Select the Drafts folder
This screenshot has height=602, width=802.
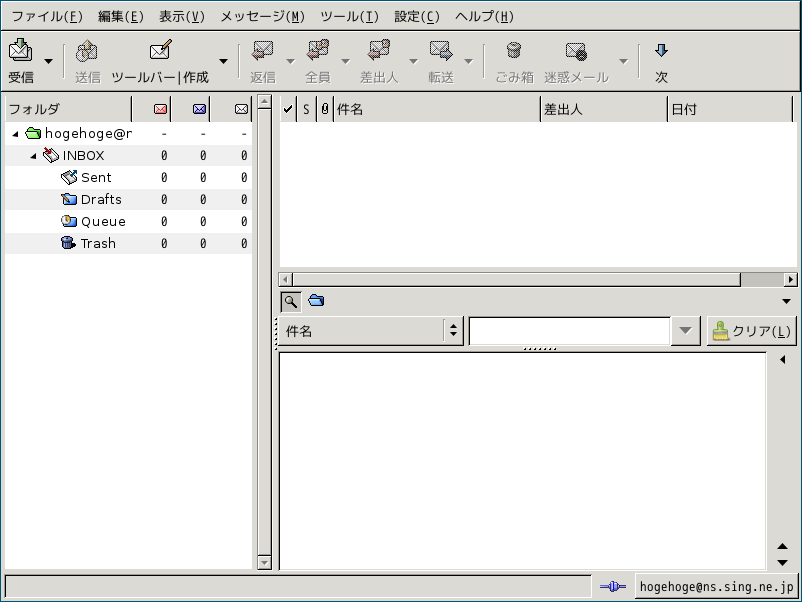point(100,199)
